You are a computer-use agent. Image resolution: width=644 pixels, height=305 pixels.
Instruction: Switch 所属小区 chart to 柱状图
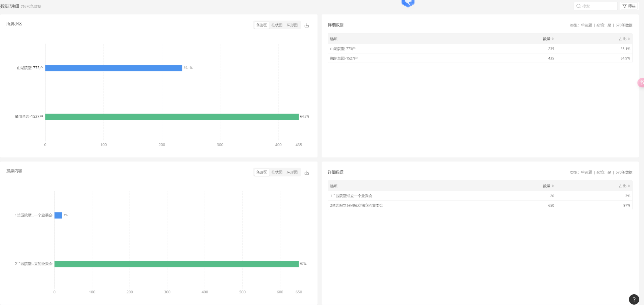[277, 25]
